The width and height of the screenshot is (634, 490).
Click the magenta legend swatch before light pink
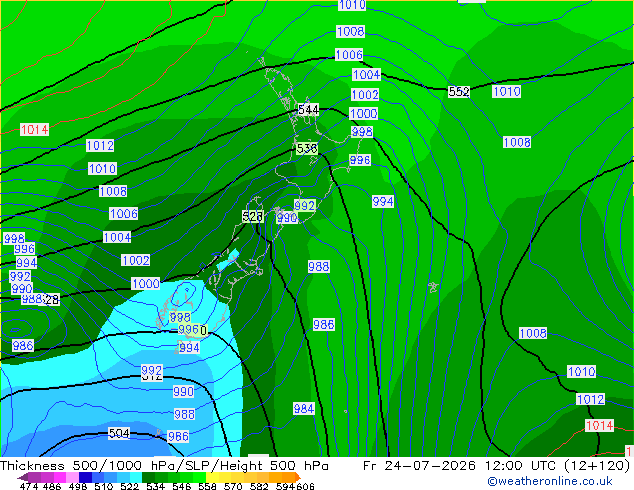(60, 477)
